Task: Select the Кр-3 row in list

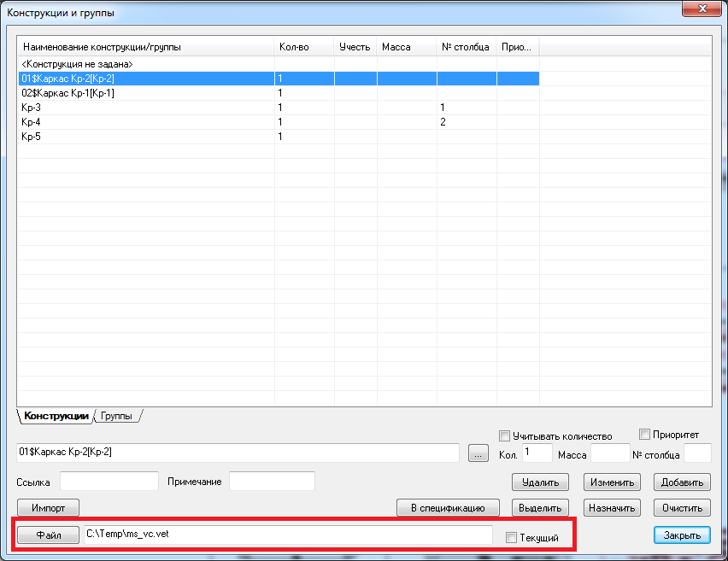Action: tap(145, 108)
